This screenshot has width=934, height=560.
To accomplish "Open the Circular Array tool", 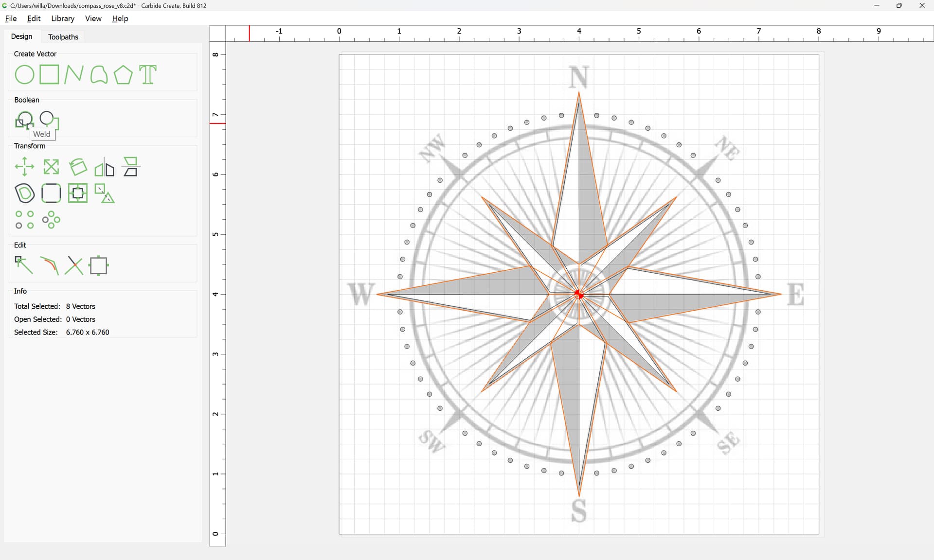I will (x=51, y=220).
